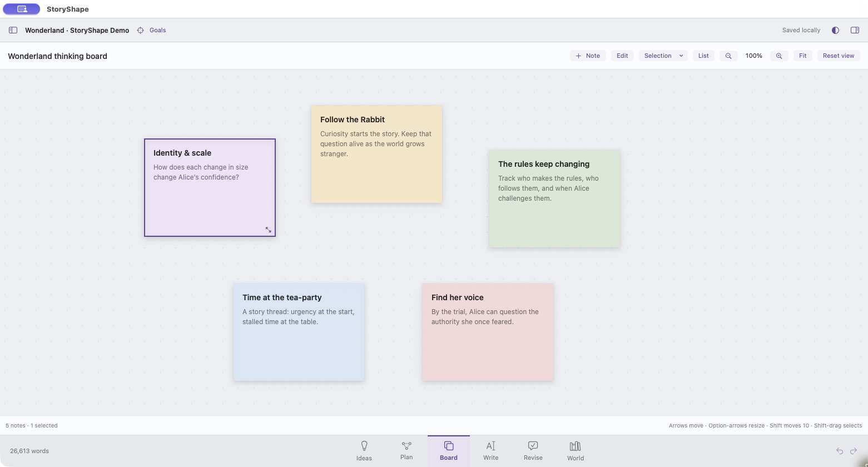Click the undo arrow icon
Viewport: 868px width, 467px height.
coord(840,451)
